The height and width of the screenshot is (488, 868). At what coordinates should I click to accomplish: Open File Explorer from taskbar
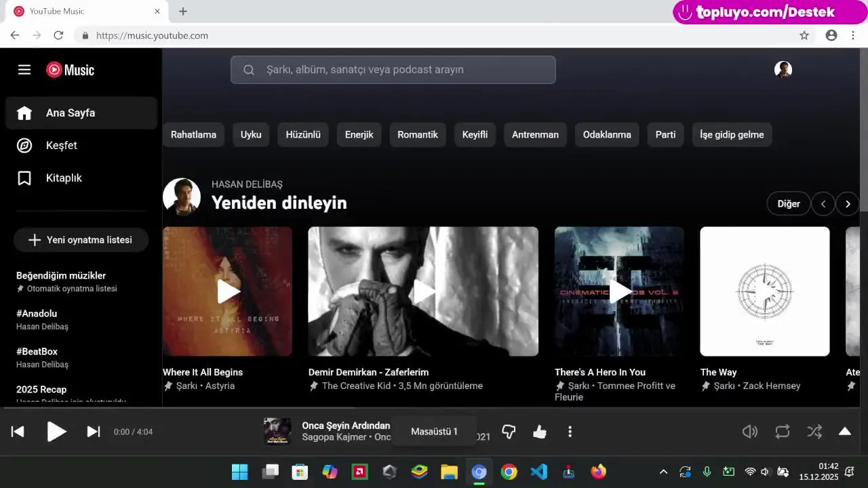pos(450,472)
